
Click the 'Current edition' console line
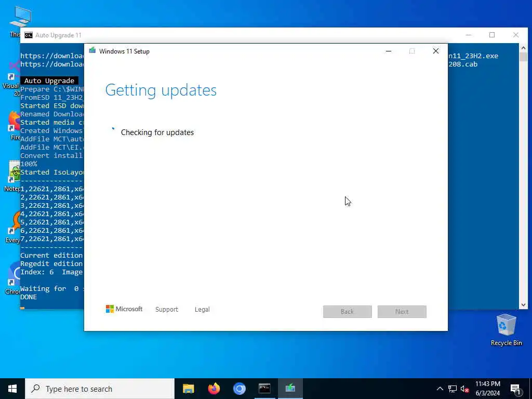(51, 256)
